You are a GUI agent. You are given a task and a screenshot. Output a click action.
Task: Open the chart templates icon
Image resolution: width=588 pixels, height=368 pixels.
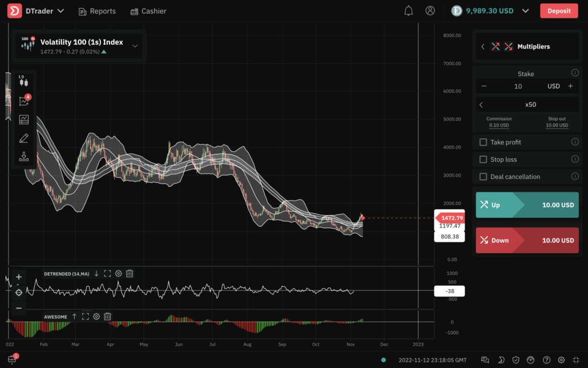(x=24, y=119)
